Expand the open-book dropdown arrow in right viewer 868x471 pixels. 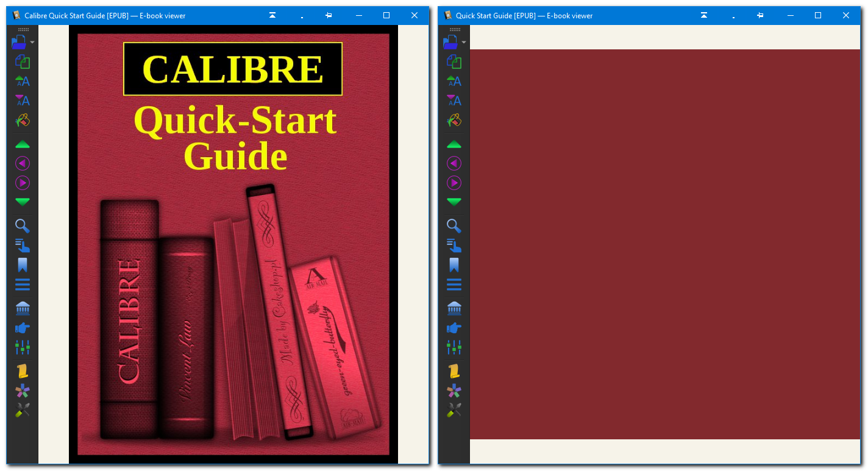(x=464, y=43)
